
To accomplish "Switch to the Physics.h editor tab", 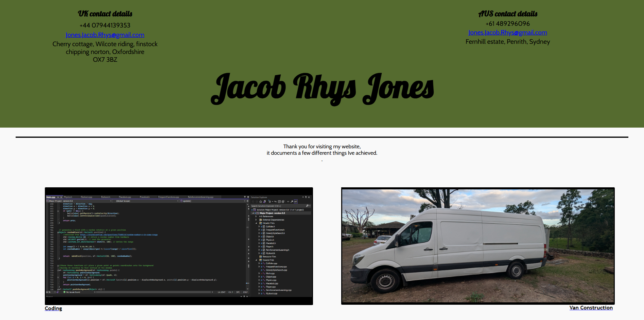I will pos(68,197).
